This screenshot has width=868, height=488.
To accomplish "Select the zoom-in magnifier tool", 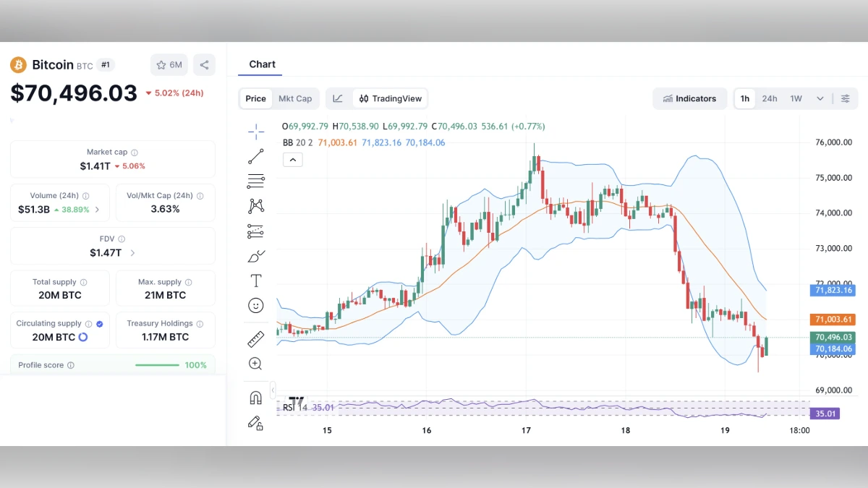I will pos(255,364).
